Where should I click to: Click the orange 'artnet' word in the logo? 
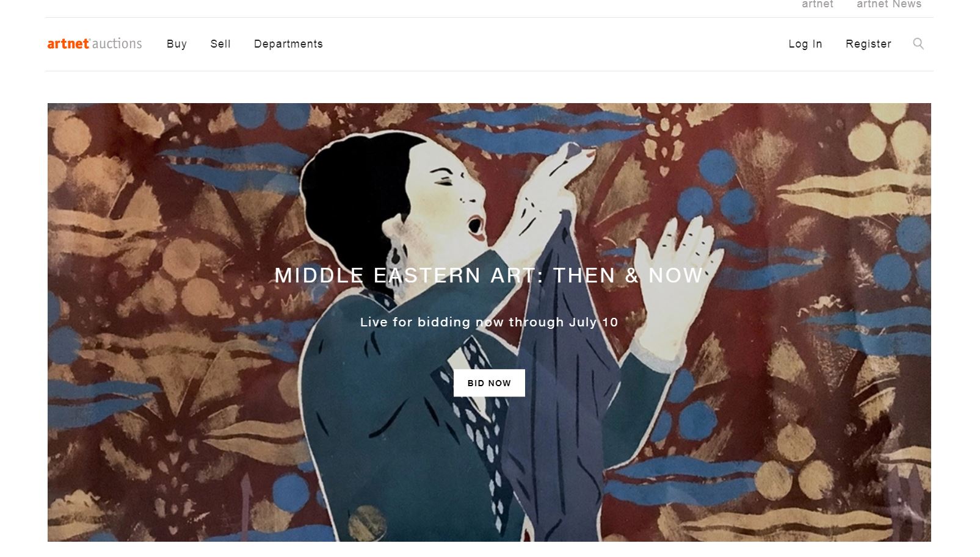[x=68, y=43]
